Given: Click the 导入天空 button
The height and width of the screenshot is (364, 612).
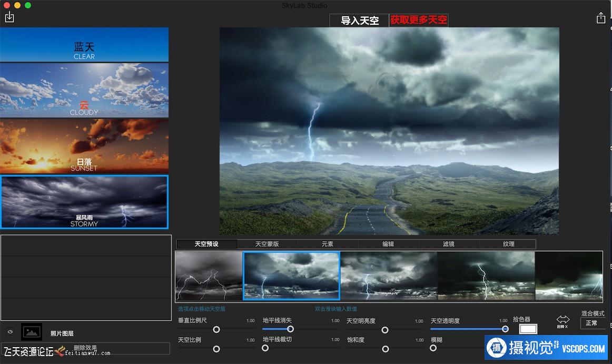Looking at the screenshot, I should [360, 21].
